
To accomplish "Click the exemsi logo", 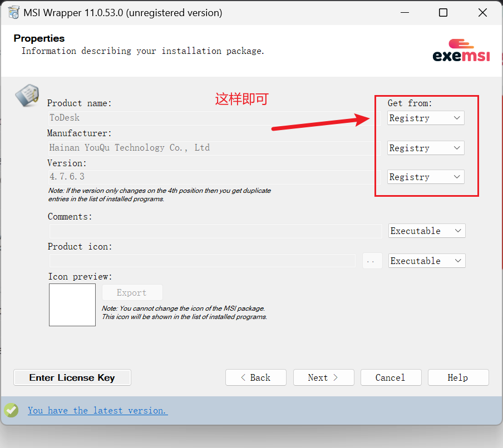I will coord(461,50).
